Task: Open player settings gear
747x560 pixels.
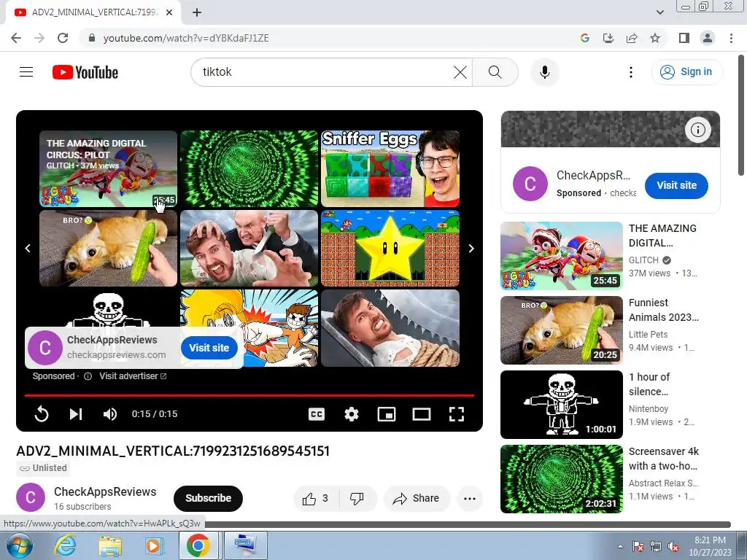Action: 352,414
